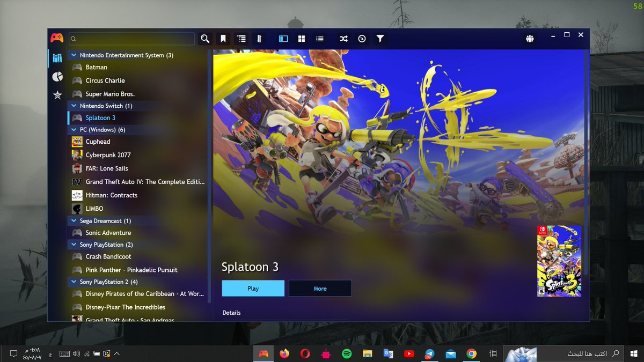
Task: Select Disney Pirates of the Caribbean entry
Action: pos(138,294)
